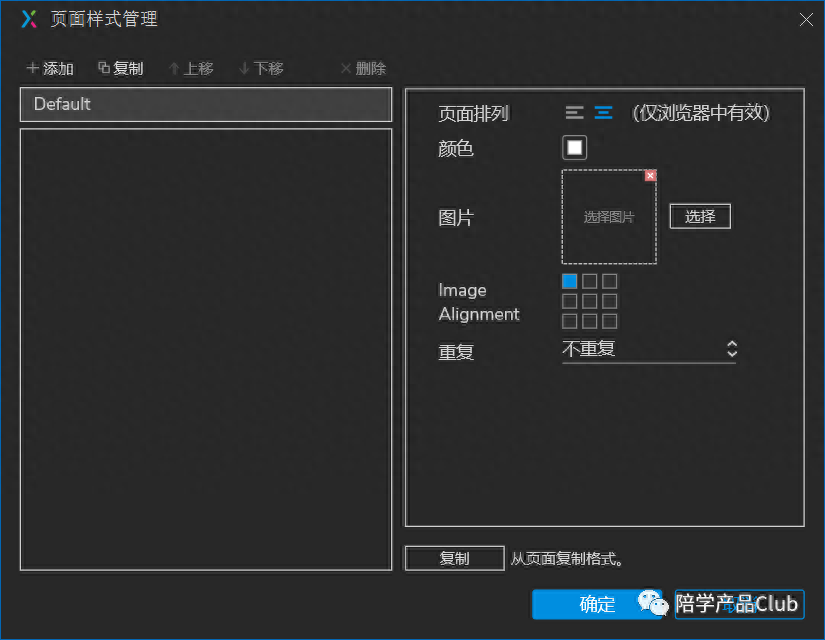Open the white 颜色 color swatch

(574, 147)
